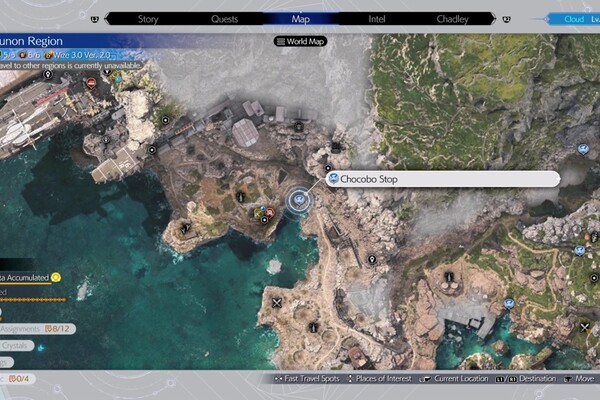The image size is (600, 400).
Task: Open the Intel tab
Action: pos(377,19)
